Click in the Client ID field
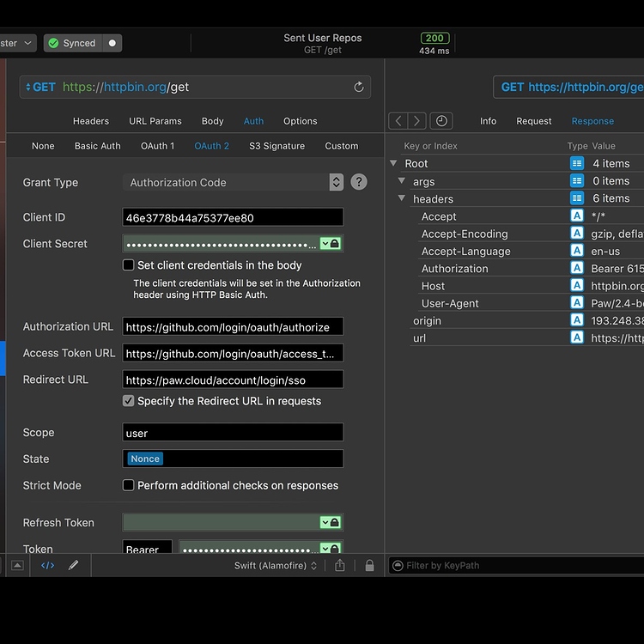Viewport: 644px width, 644px height. (233, 217)
